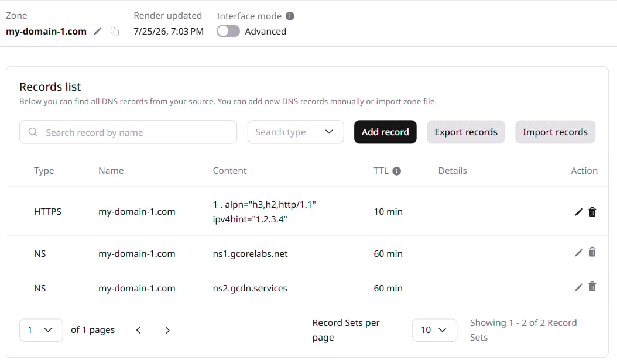This screenshot has height=364, width=617.
Task: Click the Import records button
Action: (x=555, y=132)
